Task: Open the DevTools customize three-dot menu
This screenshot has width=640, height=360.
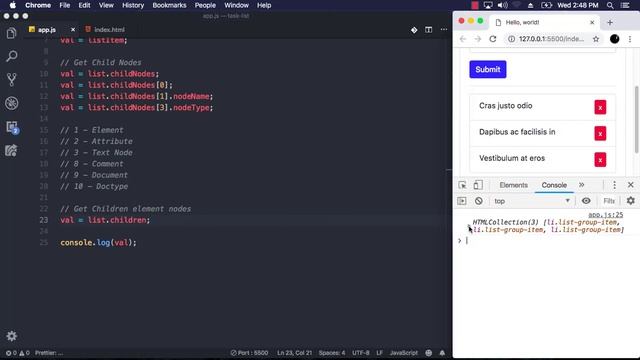Action: (x=614, y=185)
